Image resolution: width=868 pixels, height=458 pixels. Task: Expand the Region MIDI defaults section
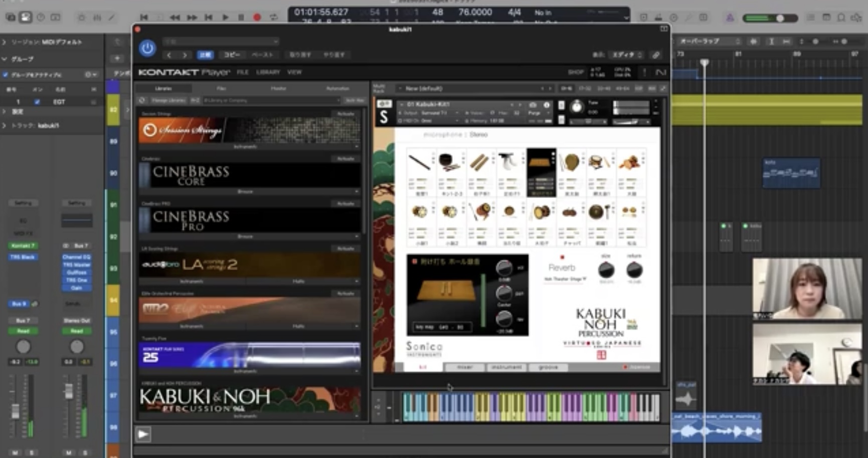click(x=5, y=42)
